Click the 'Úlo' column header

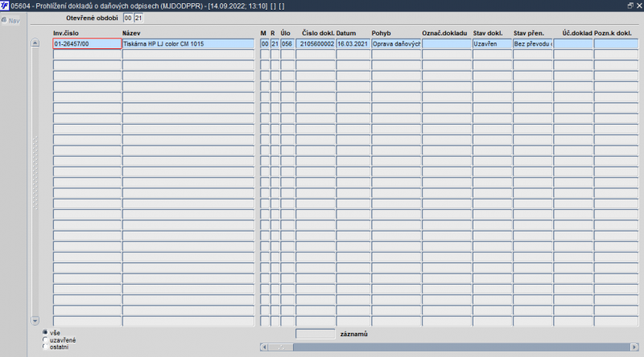[286, 33]
